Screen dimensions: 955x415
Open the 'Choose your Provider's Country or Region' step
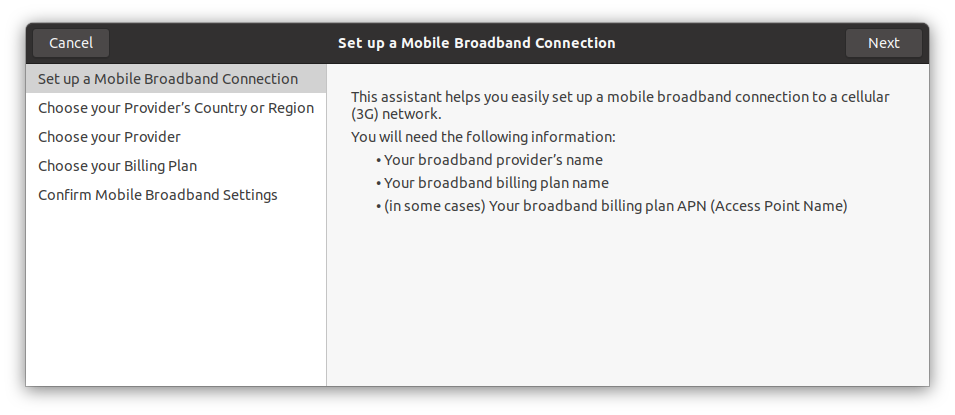coord(176,108)
